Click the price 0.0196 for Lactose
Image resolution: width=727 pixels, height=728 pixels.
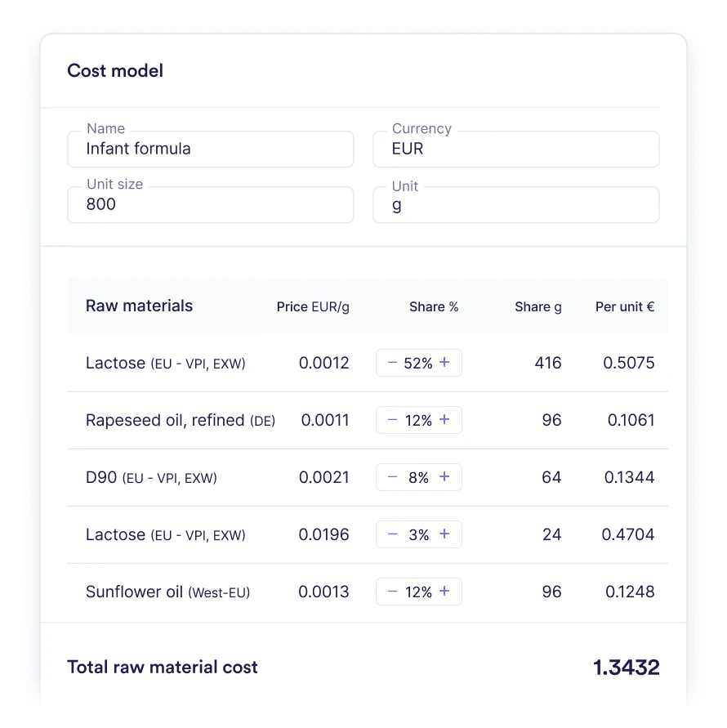[x=323, y=534]
